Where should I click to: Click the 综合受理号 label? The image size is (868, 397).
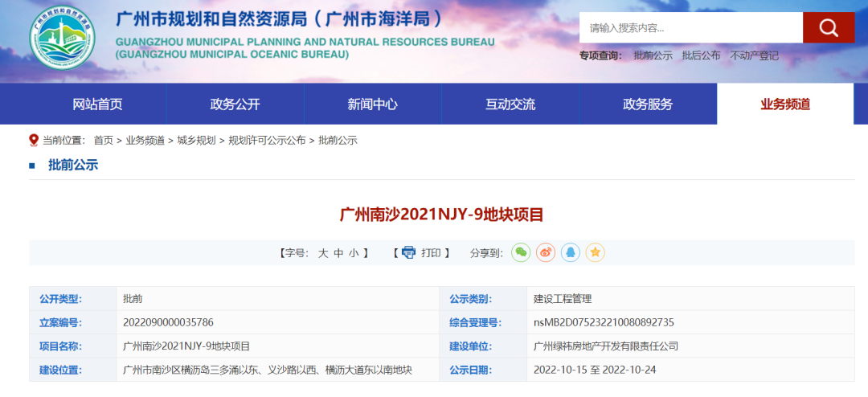pyautogui.click(x=476, y=322)
